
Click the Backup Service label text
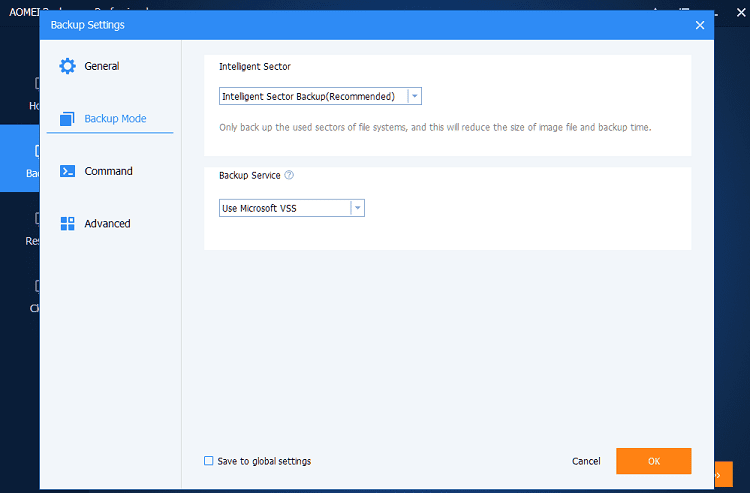[x=250, y=175]
